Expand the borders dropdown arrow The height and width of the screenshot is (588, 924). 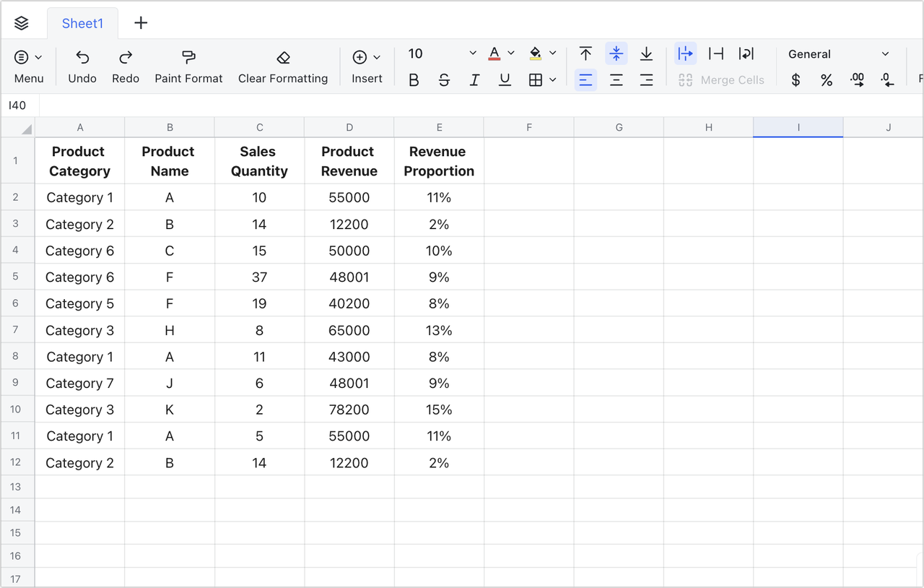point(553,80)
